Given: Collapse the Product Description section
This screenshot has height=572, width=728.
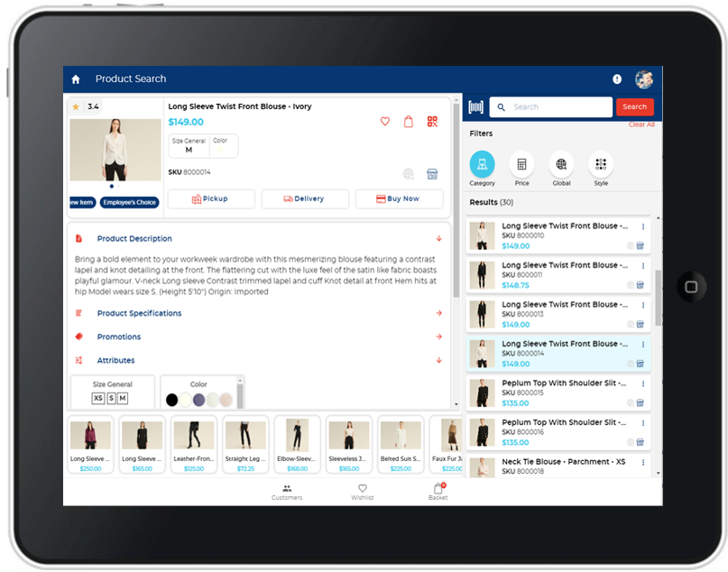Looking at the screenshot, I should point(438,239).
